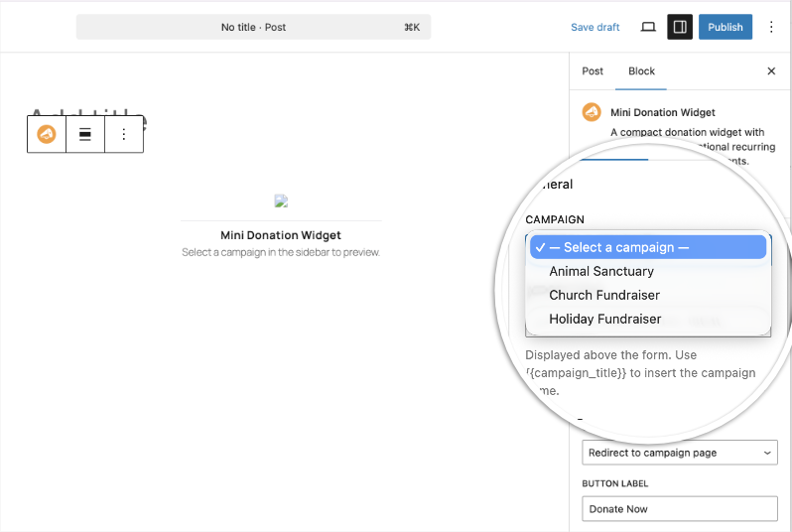Choose the Animal Sanctuary campaign option
Screen dimensions: 792x532
coord(601,271)
